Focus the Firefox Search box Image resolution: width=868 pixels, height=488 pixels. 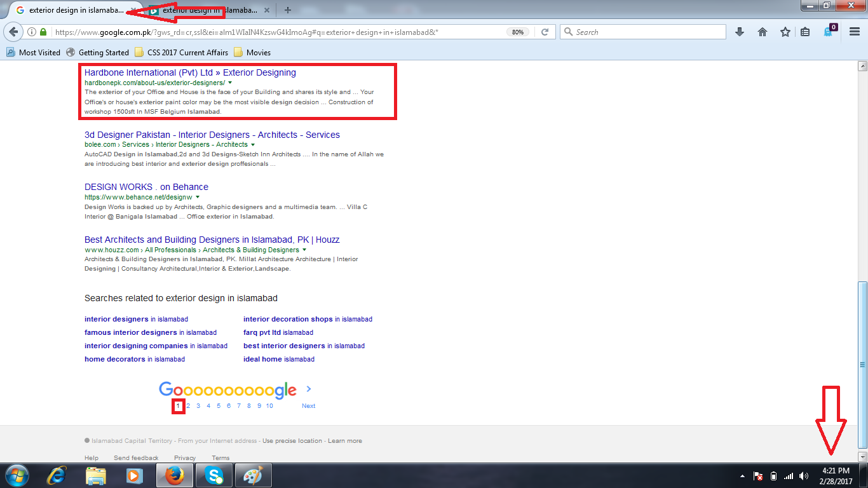642,32
